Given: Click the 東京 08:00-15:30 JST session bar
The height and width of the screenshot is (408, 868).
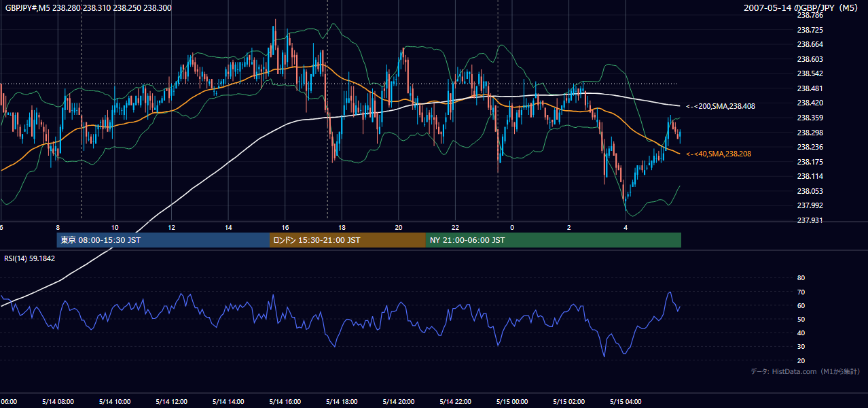Looking at the screenshot, I should click(x=163, y=240).
